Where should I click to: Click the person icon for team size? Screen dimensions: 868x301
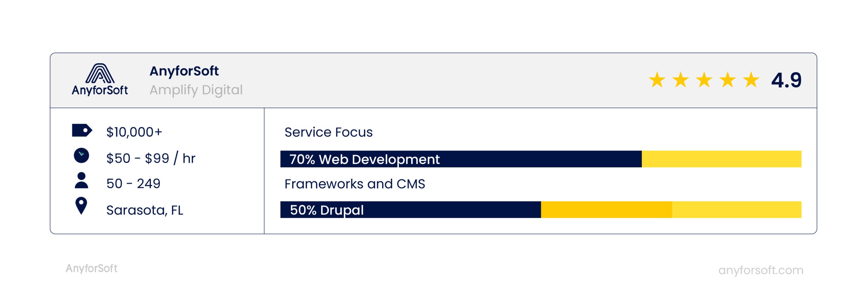(x=81, y=180)
